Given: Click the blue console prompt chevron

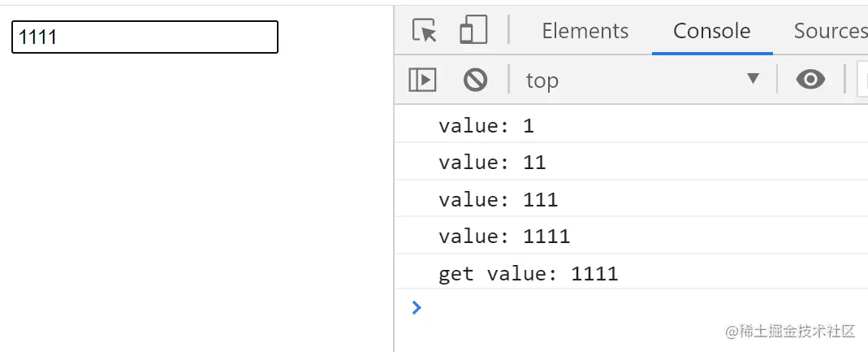Looking at the screenshot, I should (417, 307).
